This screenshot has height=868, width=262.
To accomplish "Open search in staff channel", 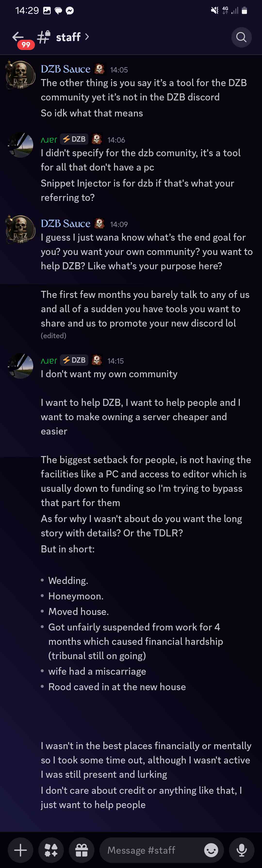I will [x=241, y=37].
